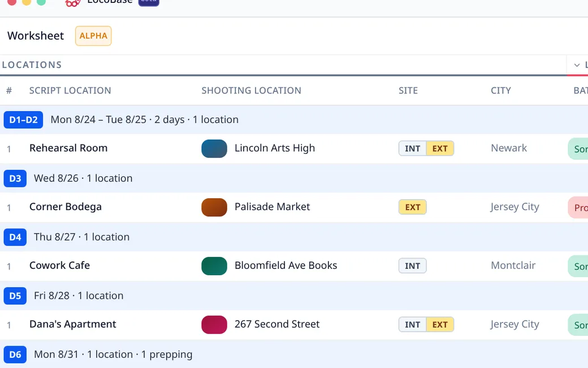This screenshot has width=588, height=368.
Task: Click the Wed 8/26 group summary
Action: click(x=83, y=178)
